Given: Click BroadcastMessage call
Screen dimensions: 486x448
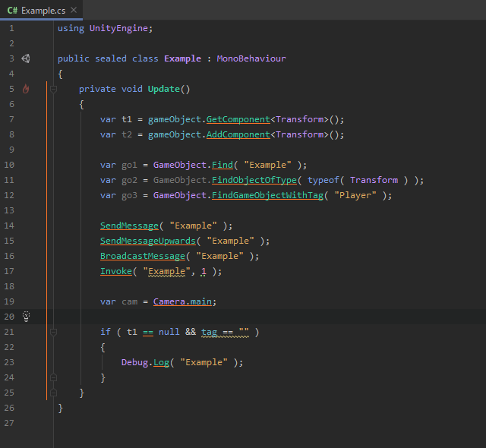Looking at the screenshot, I should (x=143, y=256).
